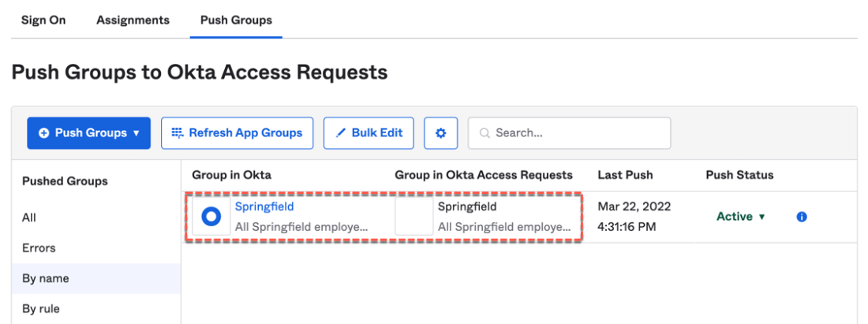
Task: Click the gear settings icon
Action: pyautogui.click(x=441, y=133)
